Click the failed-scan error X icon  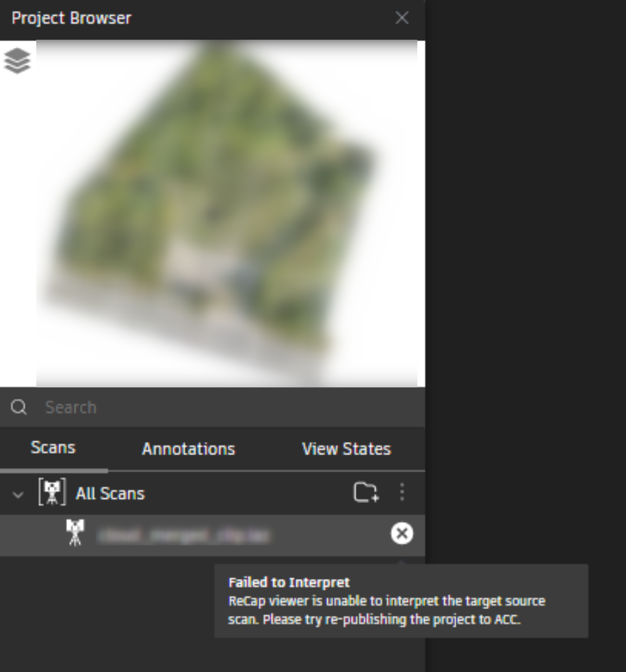tap(402, 534)
